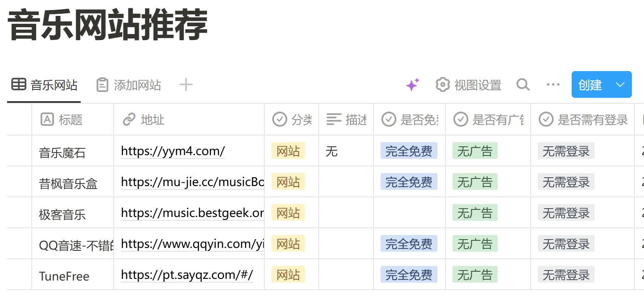Click the select icon in 分类 header
This screenshot has height=296, width=644.
coord(279,120)
